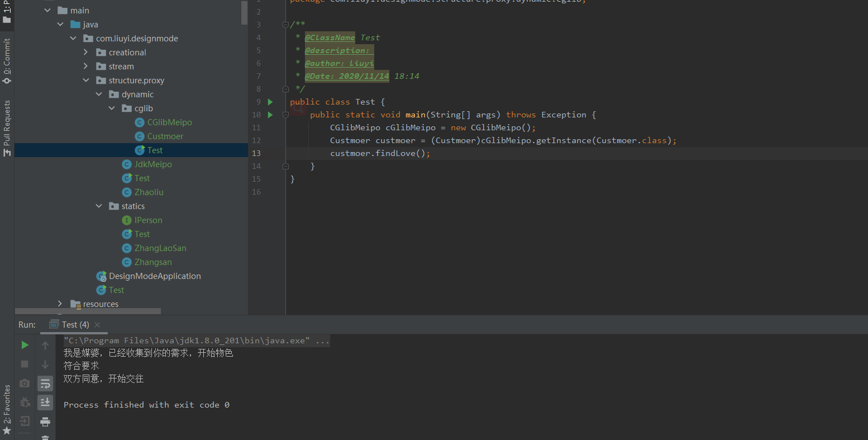
Task: Open the Pull Requests tool window tab
Action: click(7, 128)
